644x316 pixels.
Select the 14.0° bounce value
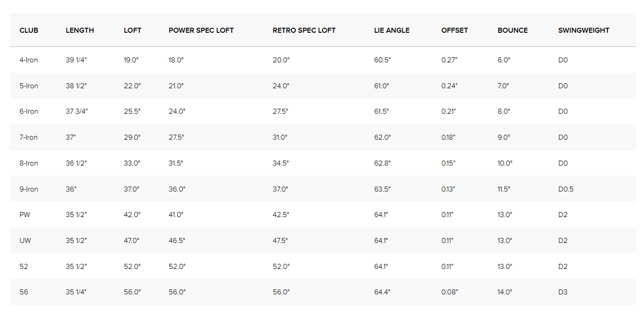[505, 292]
